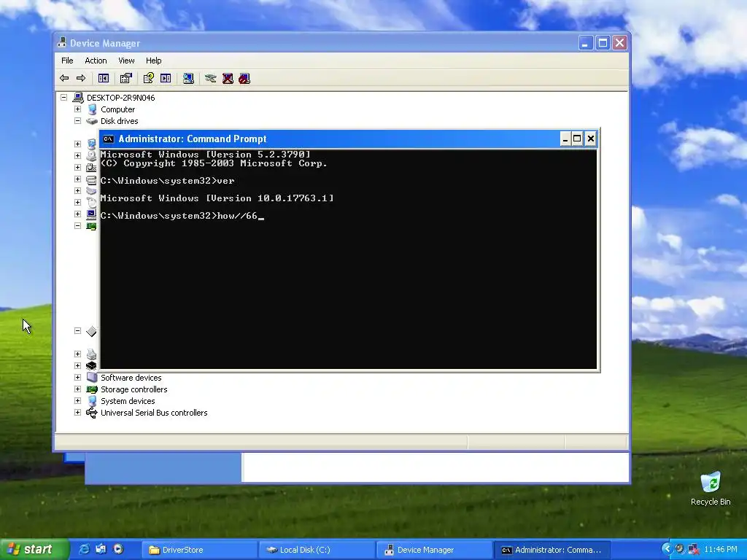
Task: Select the Storage controllers label
Action: pos(134,389)
